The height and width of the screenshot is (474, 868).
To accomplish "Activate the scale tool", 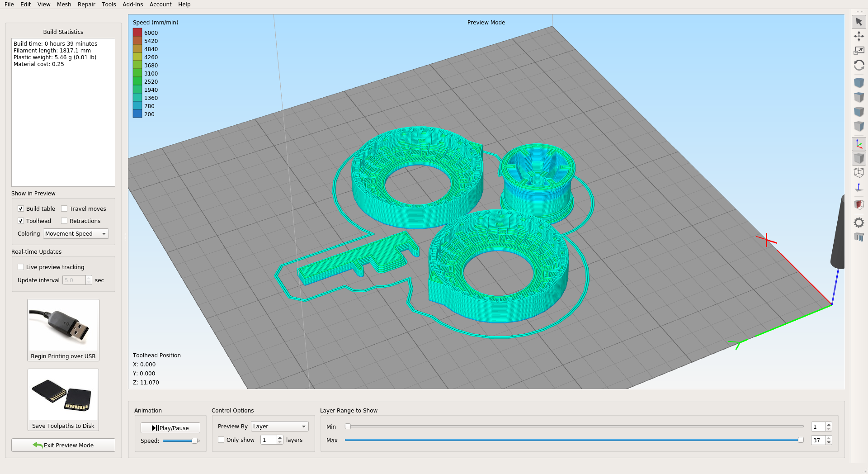I will coord(859,51).
